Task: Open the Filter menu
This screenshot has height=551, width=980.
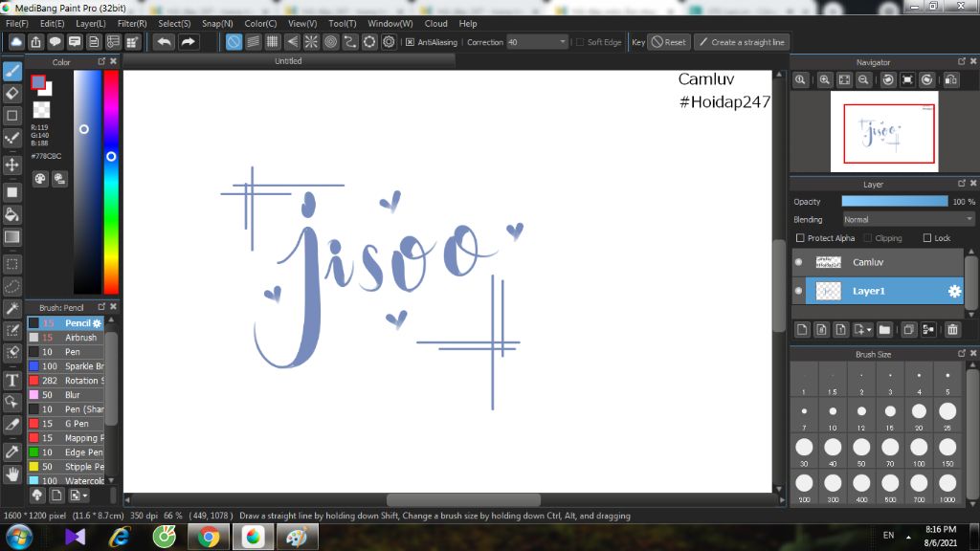Action: point(132,23)
